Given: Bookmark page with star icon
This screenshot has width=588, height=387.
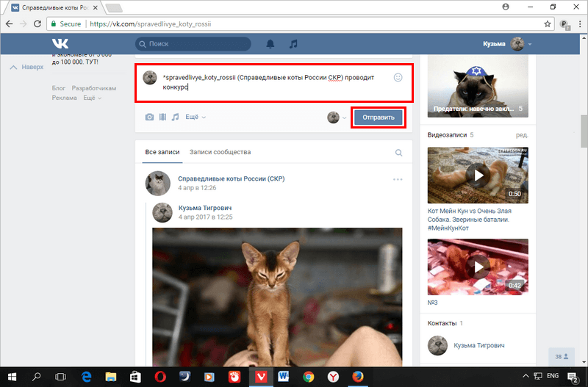Looking at the screenshot, I should click(x=547, y=24).
